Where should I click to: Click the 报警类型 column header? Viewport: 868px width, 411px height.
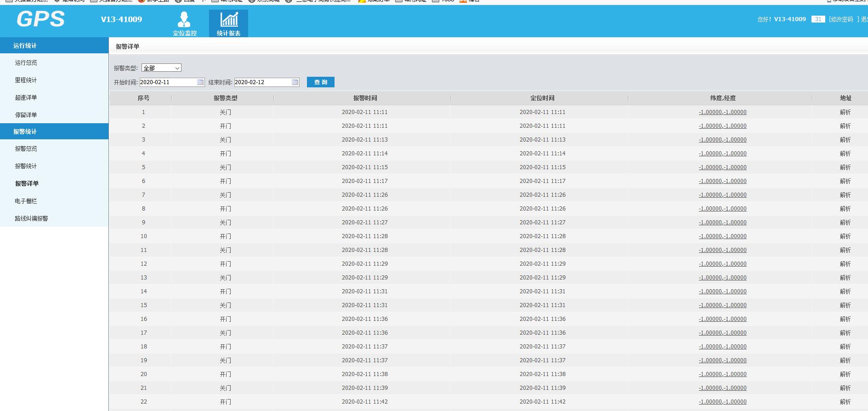coord(225,98)
